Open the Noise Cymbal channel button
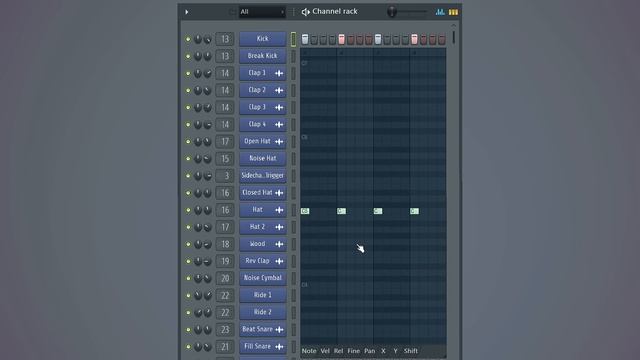This screenshot has height=360, width=640. coord(262,278)
